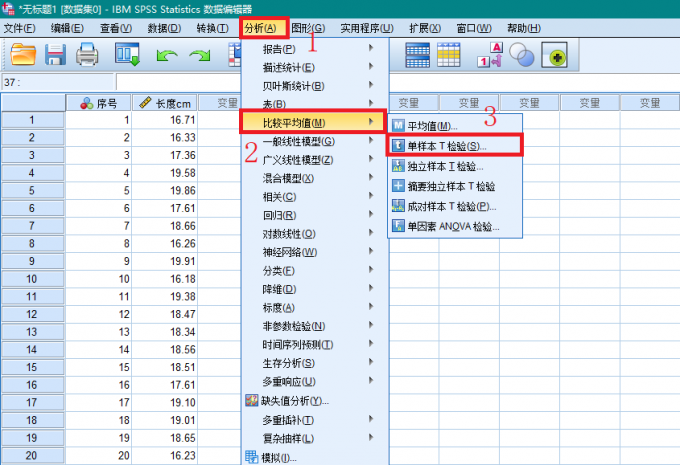This screenshot has width=680, height=465.
Task: Open the 数据(D) menu
Action: tap(164, 28)
